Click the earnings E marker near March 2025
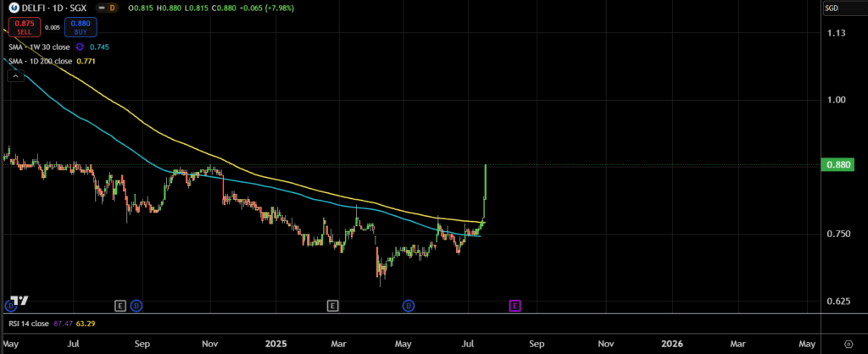 [332, 304]
